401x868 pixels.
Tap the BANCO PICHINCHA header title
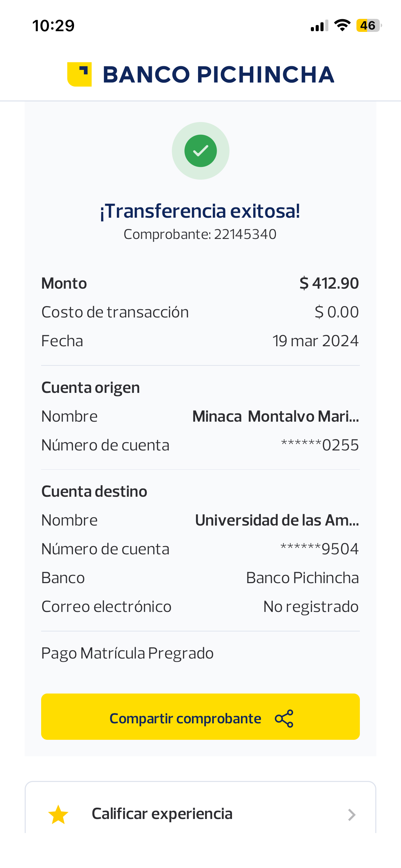coord(218,75)
